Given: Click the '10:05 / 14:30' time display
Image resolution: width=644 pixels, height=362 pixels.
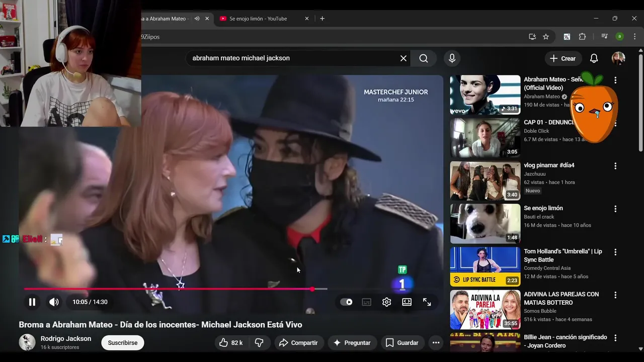Looking at the screenshot, I should coord(90,302).
